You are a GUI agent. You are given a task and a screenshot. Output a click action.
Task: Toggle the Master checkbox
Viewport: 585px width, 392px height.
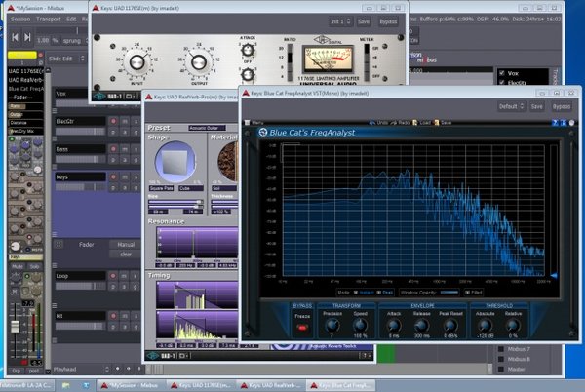tap(501, 370)
